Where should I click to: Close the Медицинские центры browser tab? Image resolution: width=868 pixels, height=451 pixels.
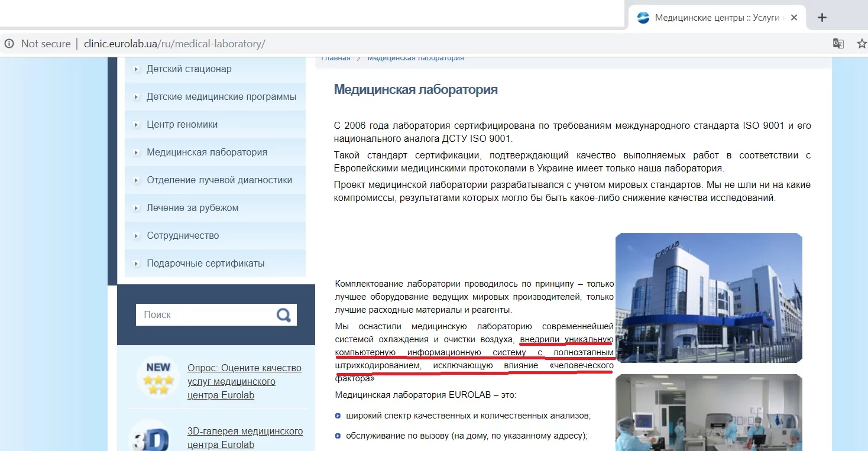794,18
